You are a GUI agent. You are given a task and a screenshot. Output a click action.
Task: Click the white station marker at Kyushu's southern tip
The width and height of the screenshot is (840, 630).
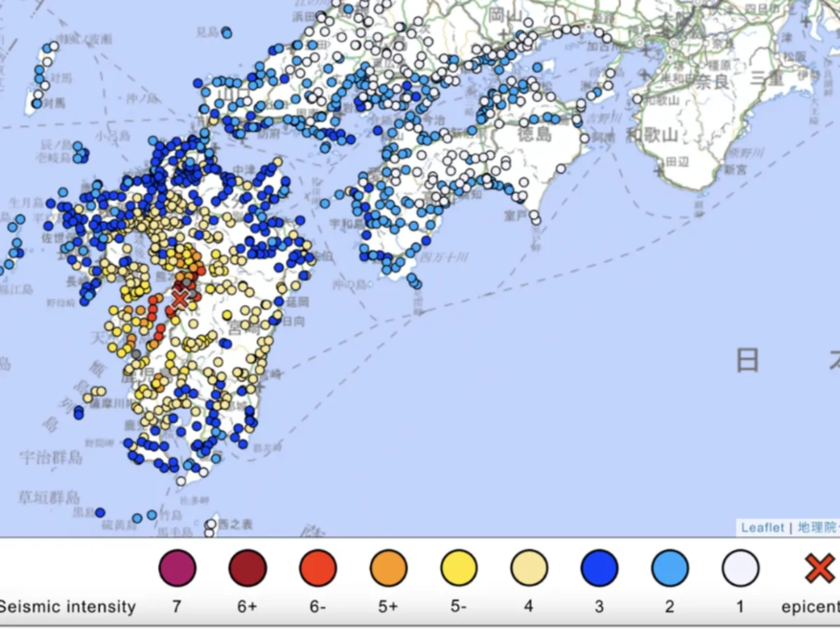point(181,481)
